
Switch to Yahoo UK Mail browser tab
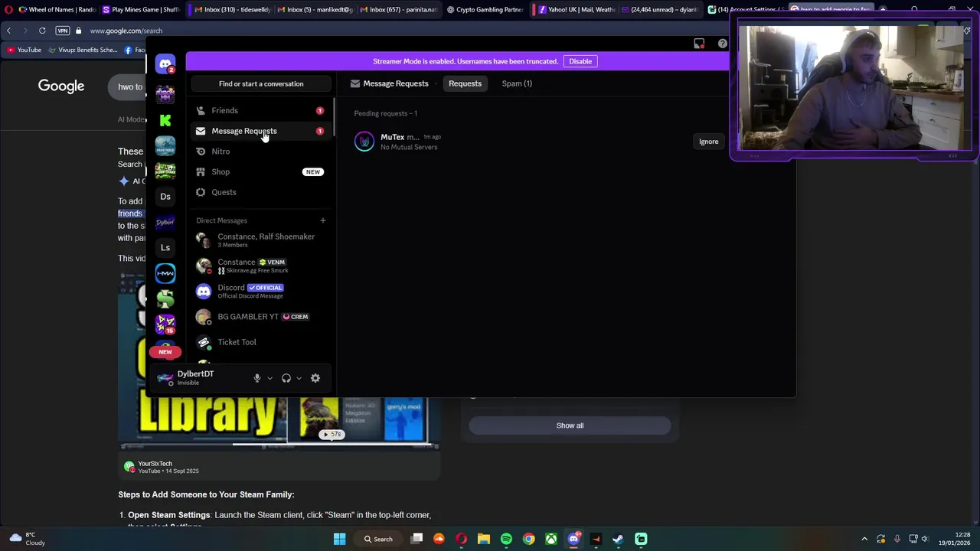point(577,10)
